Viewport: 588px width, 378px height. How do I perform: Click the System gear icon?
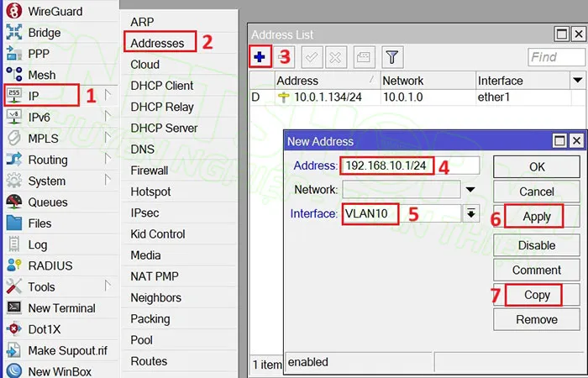click(14, 181)
